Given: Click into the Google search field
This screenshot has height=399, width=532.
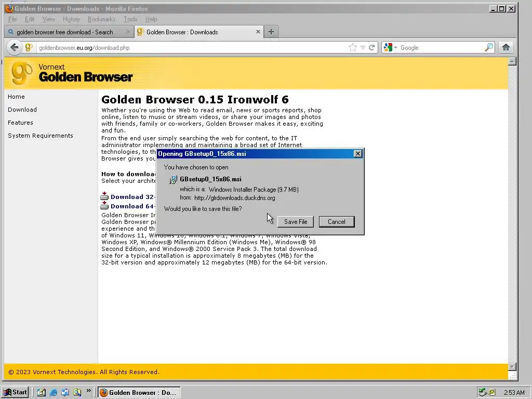Looking at the screenshot, I should (x=441, y=47).
